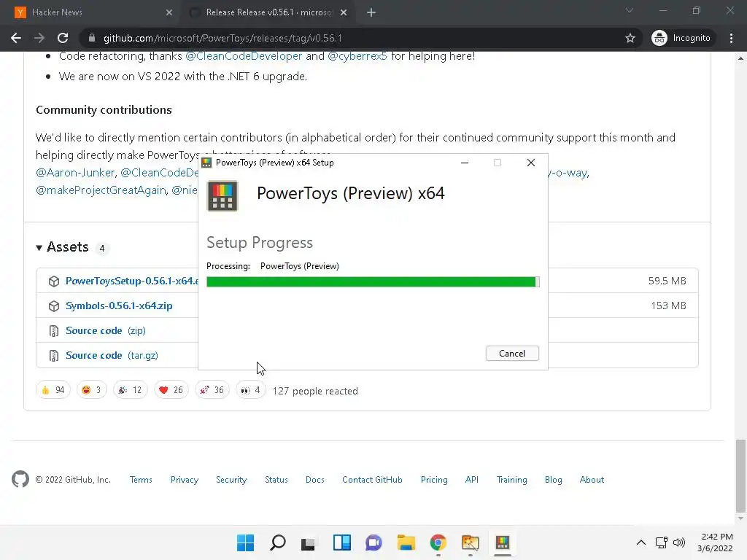747x560 pixels.
Task: Toggle the rocket reaction showing 36
Action: pyautogui.click(x=212, y=390)
